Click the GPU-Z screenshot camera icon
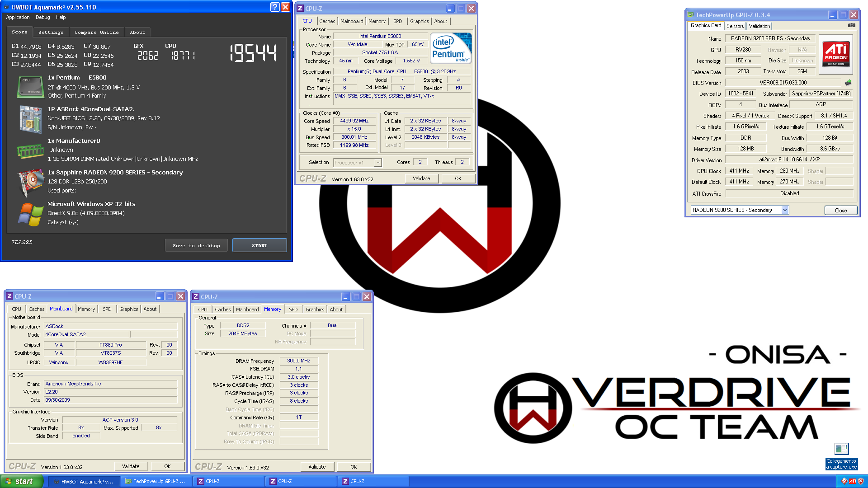 pyautogui.click(x=851, y=25)
